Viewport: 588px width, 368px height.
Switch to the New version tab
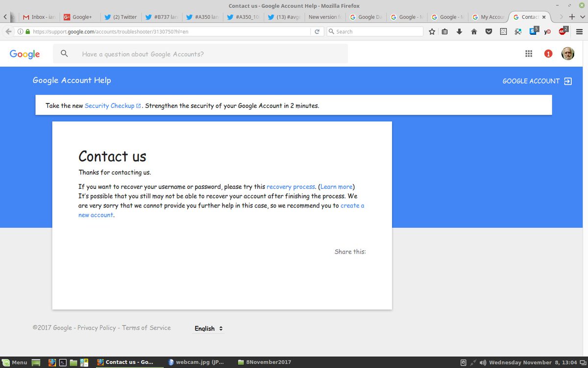click(325, 17)
